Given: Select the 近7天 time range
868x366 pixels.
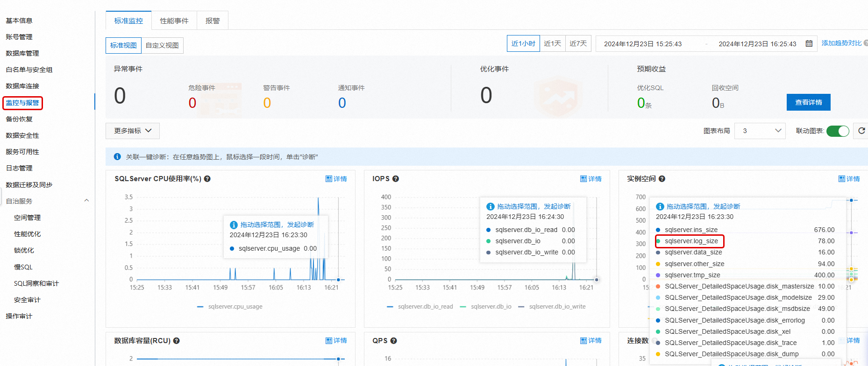Looking at the screenshot, I should coord(578,43).
